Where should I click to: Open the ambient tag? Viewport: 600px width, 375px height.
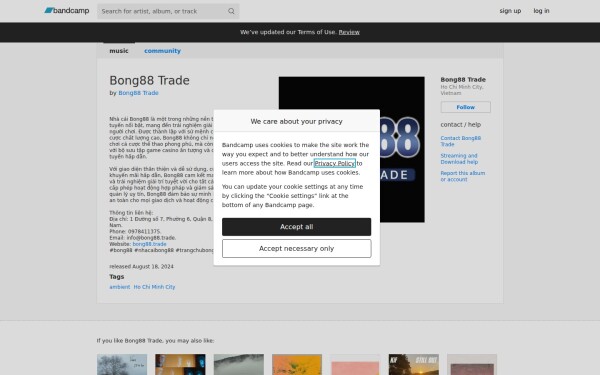click(120, 287)
